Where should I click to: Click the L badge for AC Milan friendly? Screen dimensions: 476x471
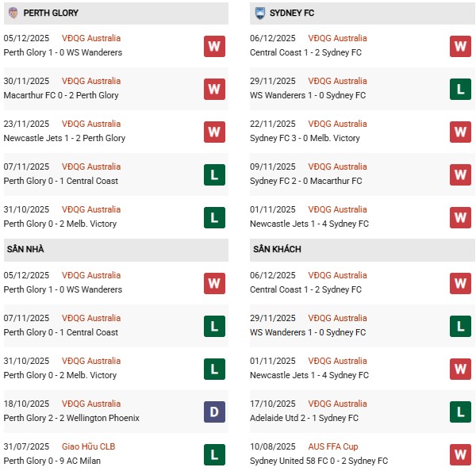(214, 454)
